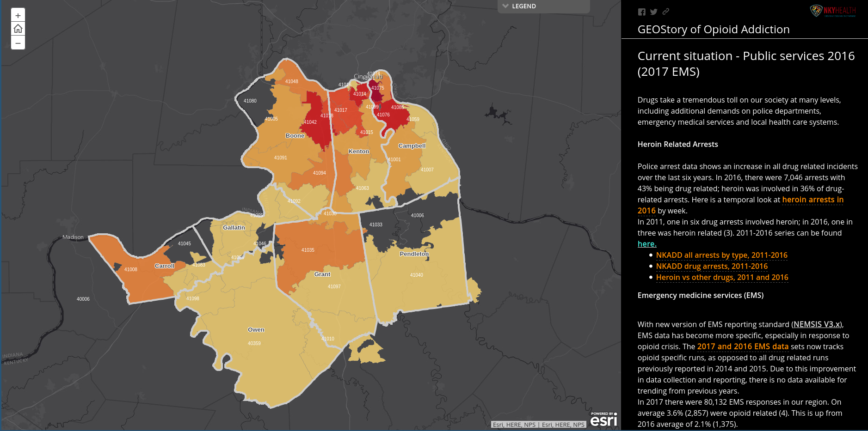This screenshot has height=431, width=868.
Task: Reset map to default home extent
Action: coord(18,29)
